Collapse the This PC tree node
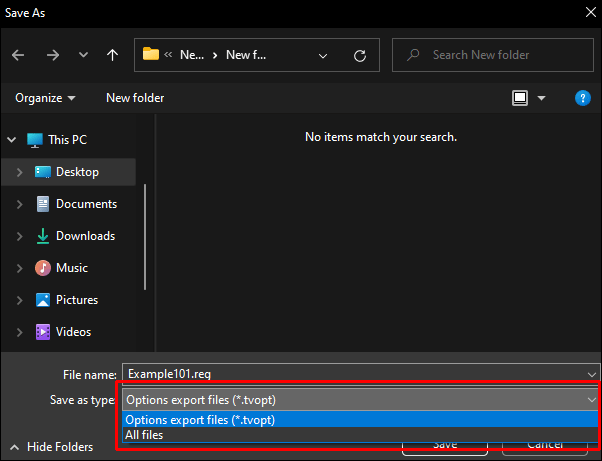This screenshot has height=461, width=602. pyautogui.click(x=12, y=140)
